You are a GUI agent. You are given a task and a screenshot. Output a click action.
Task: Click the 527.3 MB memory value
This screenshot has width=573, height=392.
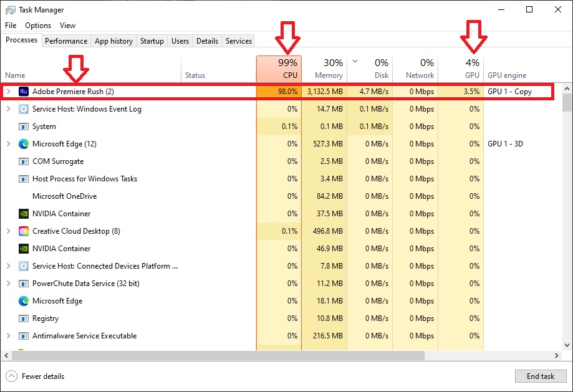click(x=328, y=144)
